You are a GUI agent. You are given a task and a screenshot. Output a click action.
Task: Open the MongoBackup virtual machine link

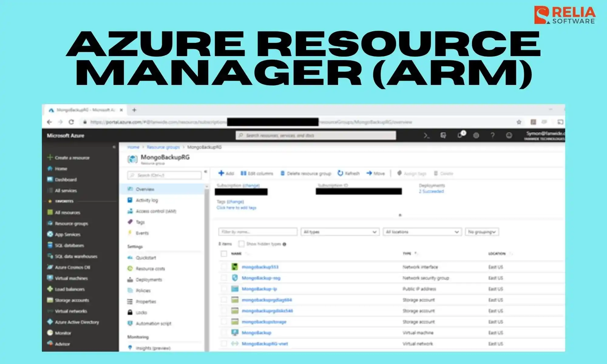(256, 333)
